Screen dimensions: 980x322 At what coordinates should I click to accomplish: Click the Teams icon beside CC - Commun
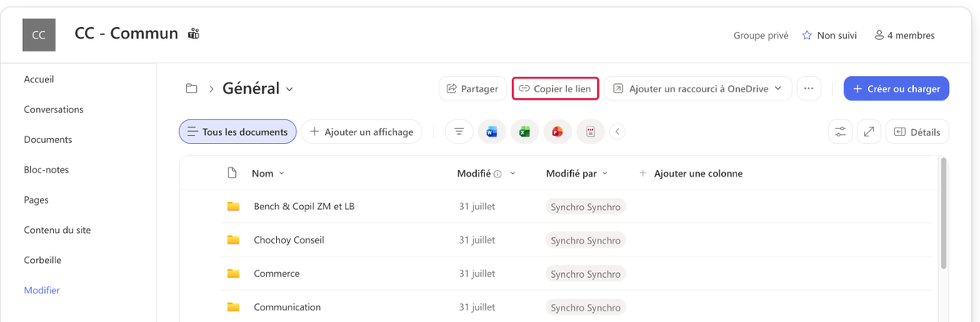[x=194, y=34]
